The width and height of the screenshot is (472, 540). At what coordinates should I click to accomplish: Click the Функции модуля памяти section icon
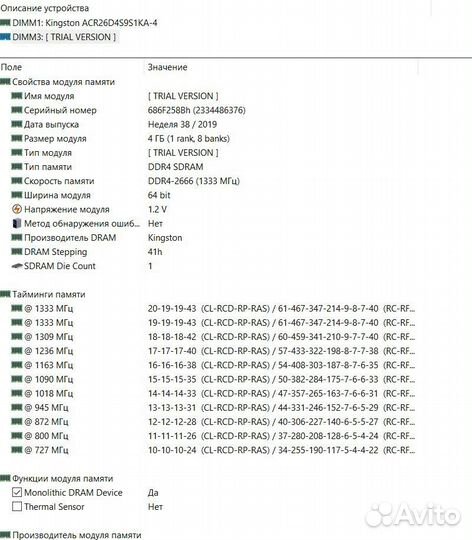pos(6,478)
